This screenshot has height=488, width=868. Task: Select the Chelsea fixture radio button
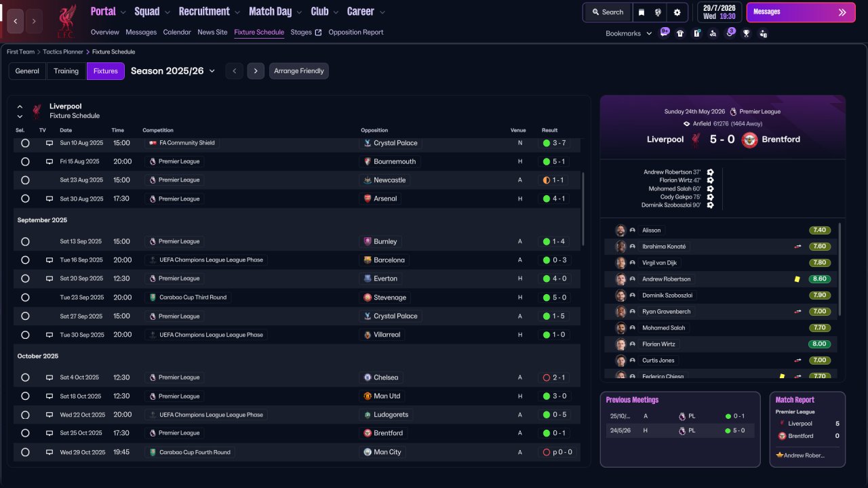[x=25, y=378]
